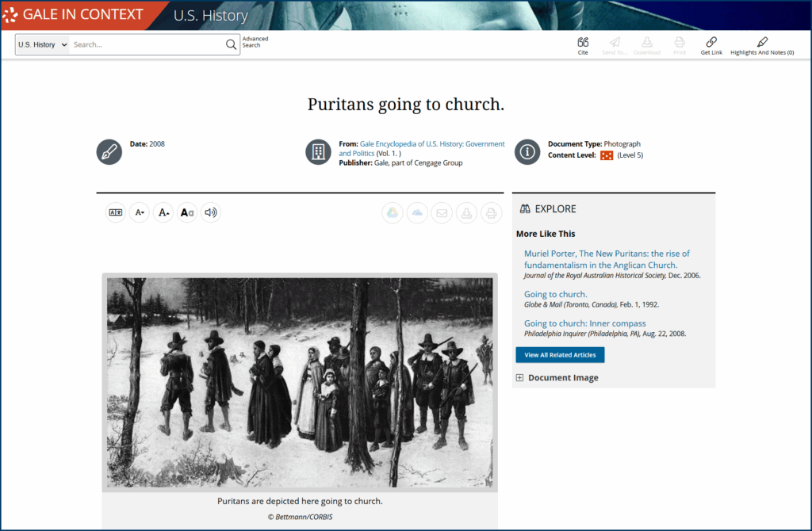This screenshot has height=531, width=812.
Task: Open the display options (Aa) button
Action: pos(187,212)
